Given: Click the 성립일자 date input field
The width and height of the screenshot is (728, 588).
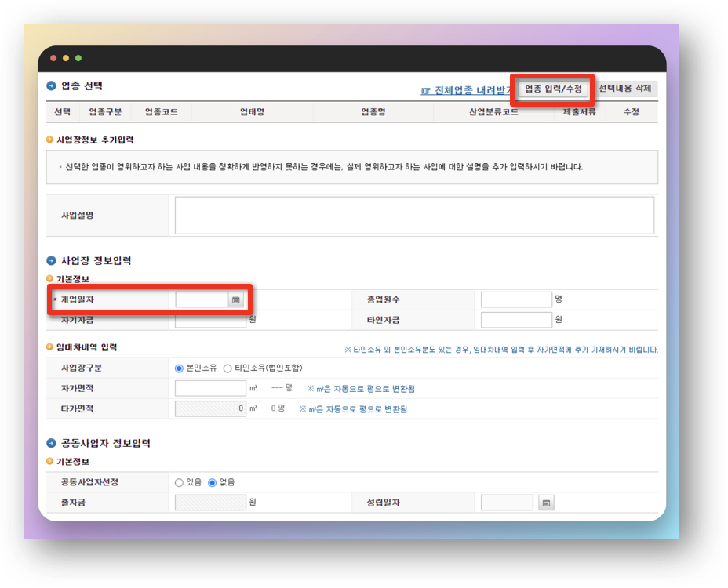Looking at the screenshot, I should click(507, 503).
